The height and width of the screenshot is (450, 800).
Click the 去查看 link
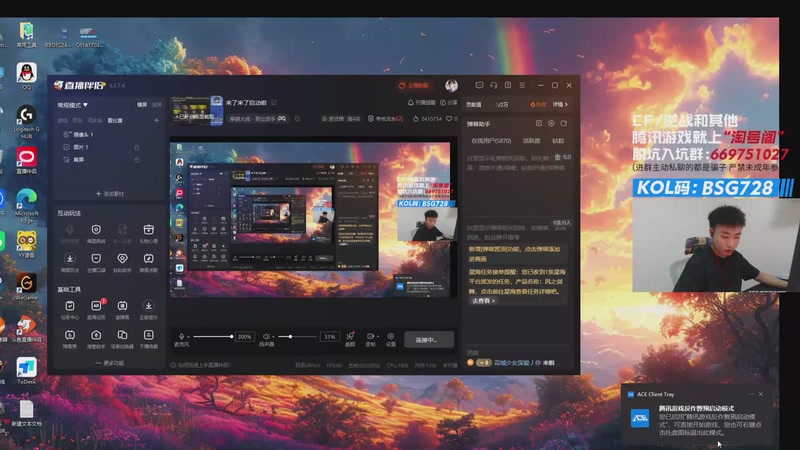[x=483, y=301]
